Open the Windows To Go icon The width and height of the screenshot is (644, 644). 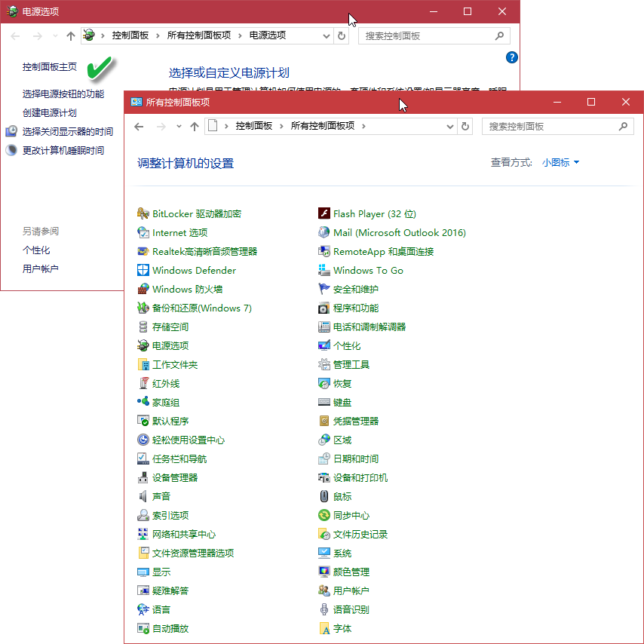pos(324,270)
